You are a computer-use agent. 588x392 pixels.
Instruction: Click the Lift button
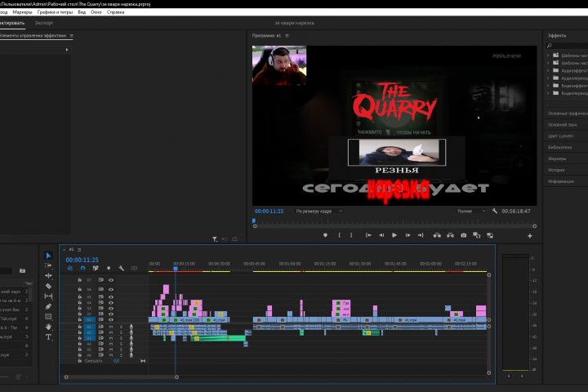(437, 235)
